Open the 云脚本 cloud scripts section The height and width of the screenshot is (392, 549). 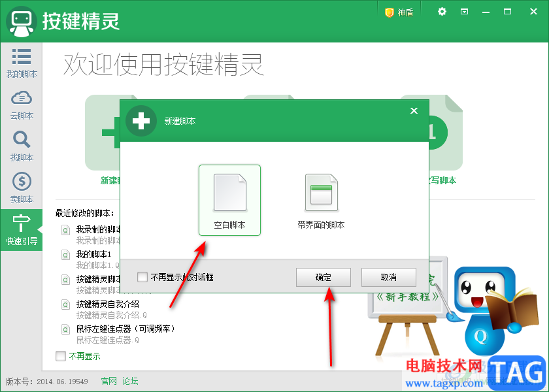click(22, 105)
